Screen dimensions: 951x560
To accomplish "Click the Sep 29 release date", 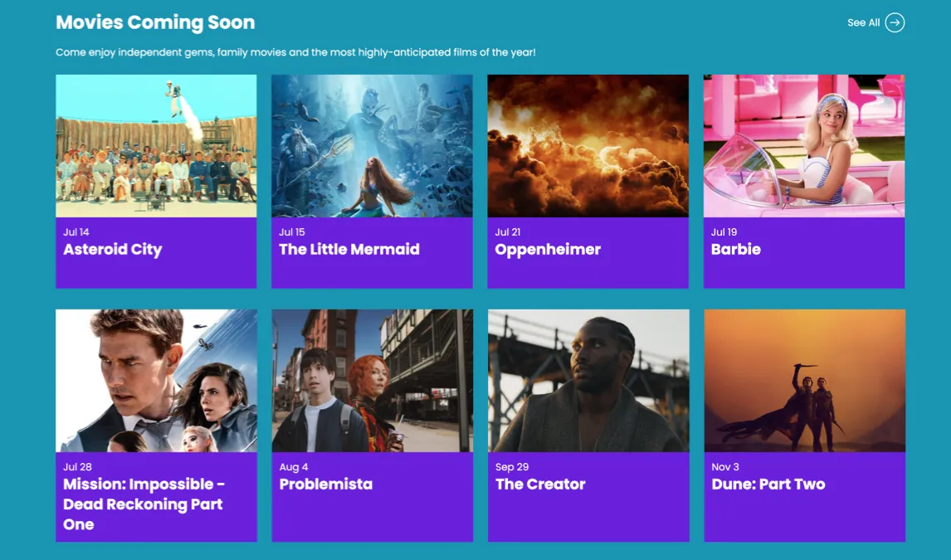I will pyautogui.click(x=512, y=467).
